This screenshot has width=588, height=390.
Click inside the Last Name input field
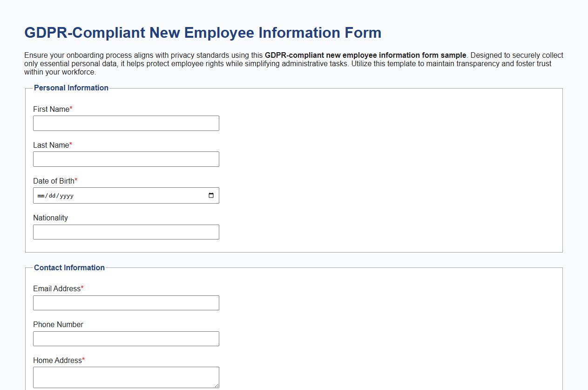click(x=126, y=159)
